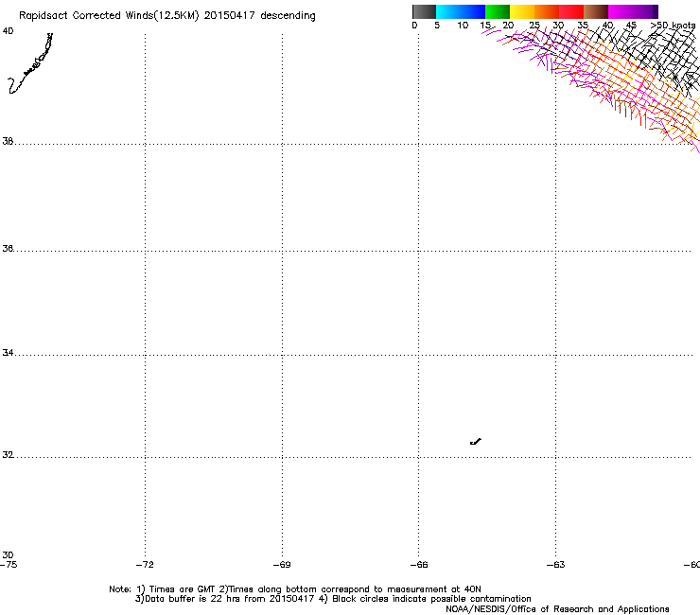
Task: Click the longitude label '-72'
Action: [x=145, y=565]
